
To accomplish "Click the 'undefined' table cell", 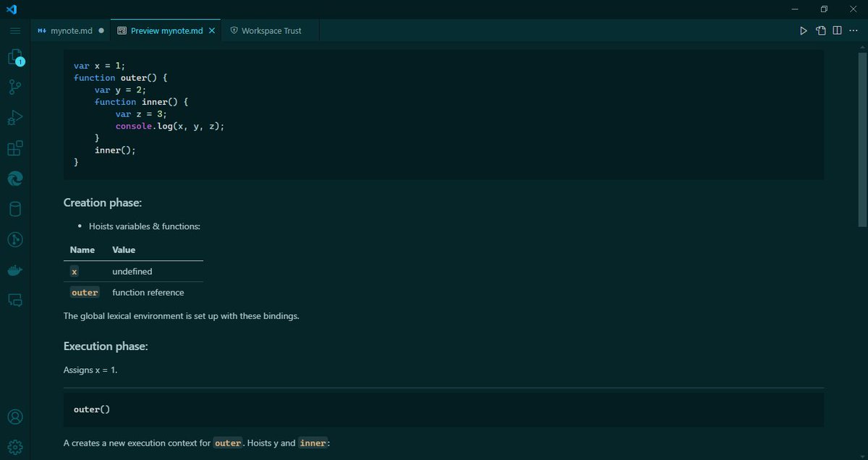I will [x=132, y=271].
